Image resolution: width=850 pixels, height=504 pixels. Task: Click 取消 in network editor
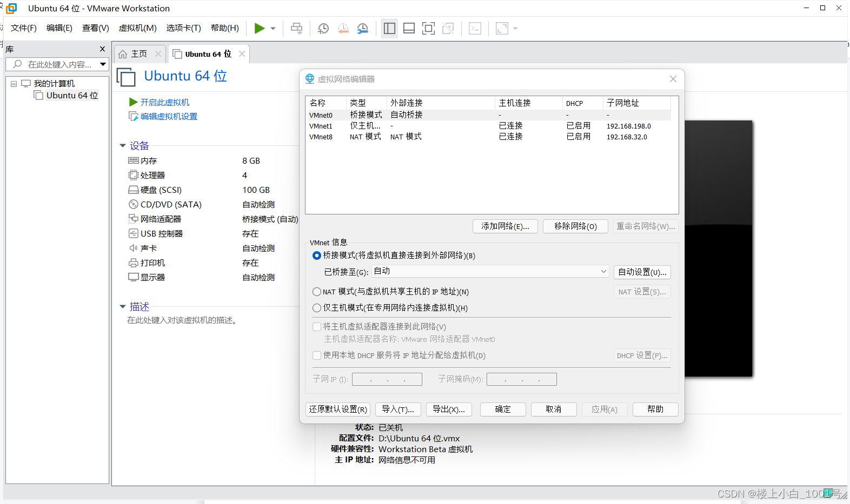click(x=554, y=409)
